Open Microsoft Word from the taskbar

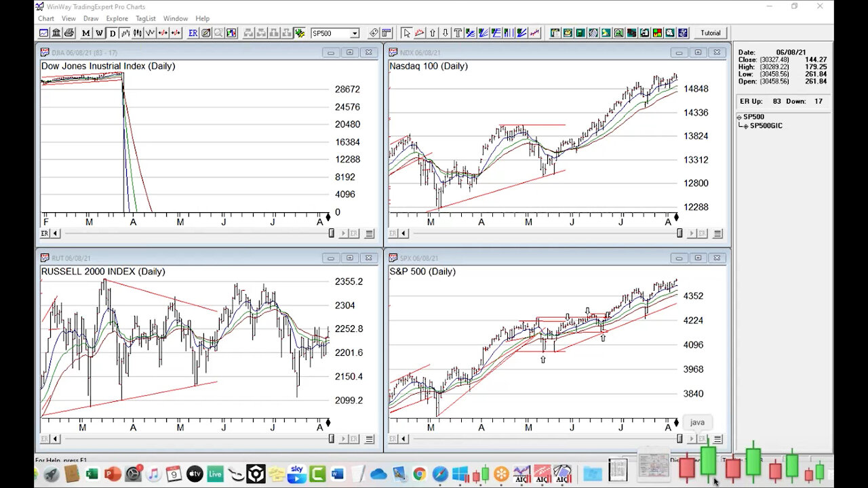(338, 474)
